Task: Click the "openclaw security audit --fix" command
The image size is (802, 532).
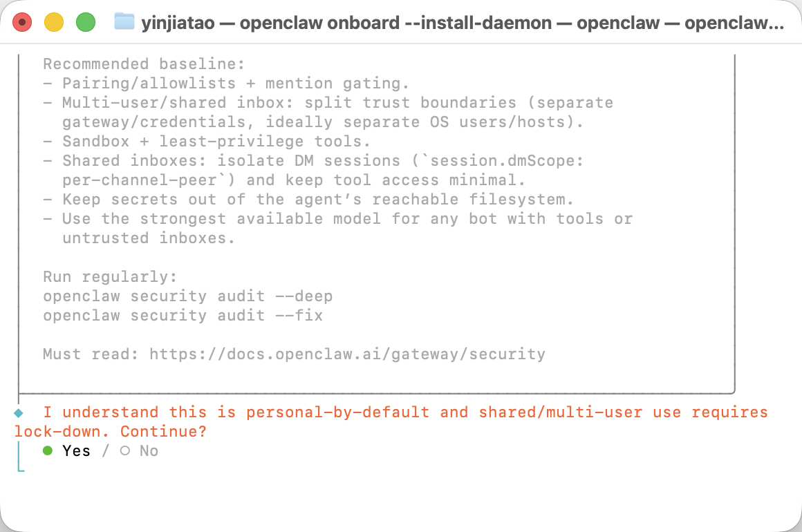Action: pyautogui.click(x=183, y=316)
